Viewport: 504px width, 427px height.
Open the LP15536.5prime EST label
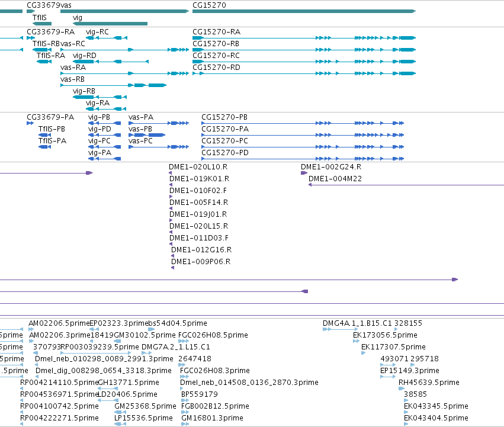pyautogui.click(x=143, y=419)
